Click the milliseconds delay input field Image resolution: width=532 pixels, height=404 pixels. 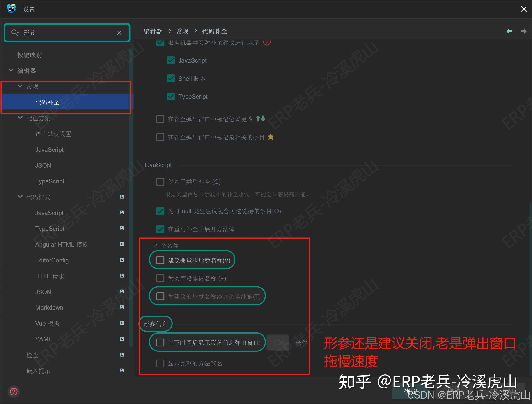tap(277, 342)
